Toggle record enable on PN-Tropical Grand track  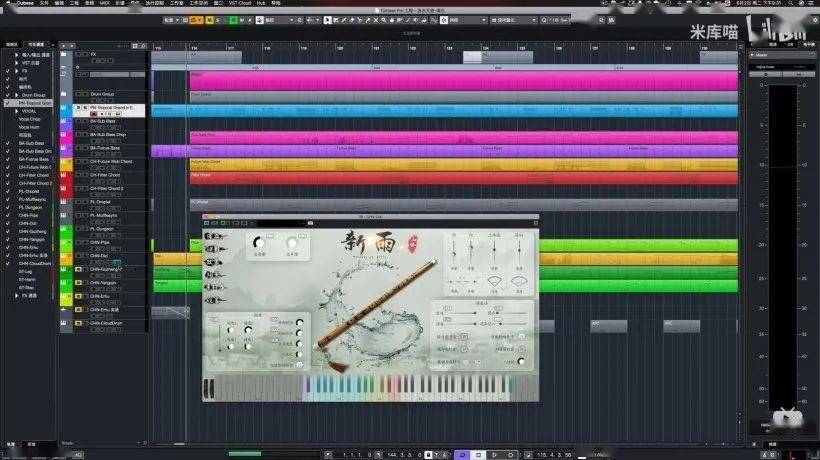click(x=94, y=114)
